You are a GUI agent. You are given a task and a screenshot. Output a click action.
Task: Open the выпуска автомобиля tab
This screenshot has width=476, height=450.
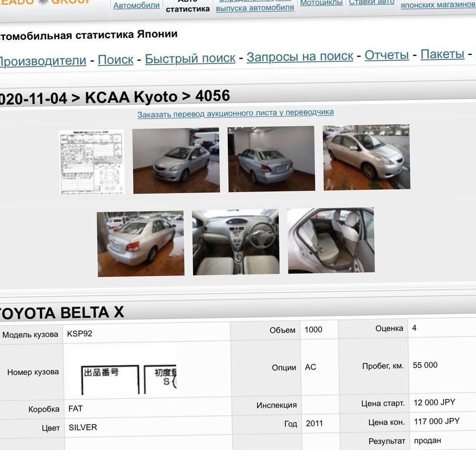[255, 6]
